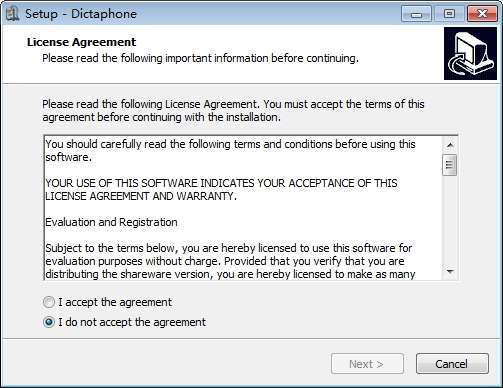503x388 pixels.
Task: Click the Next > button
Action: [x=367, y=364]
